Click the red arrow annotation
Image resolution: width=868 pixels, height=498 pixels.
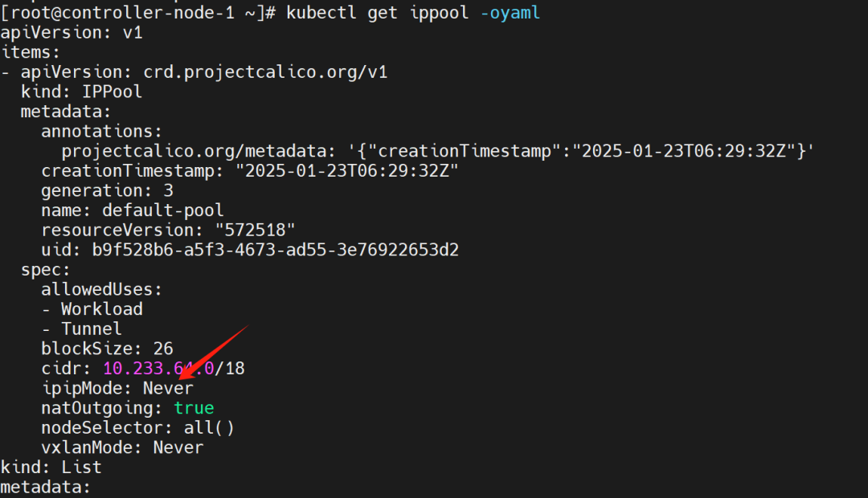click(x=213, y=353)
